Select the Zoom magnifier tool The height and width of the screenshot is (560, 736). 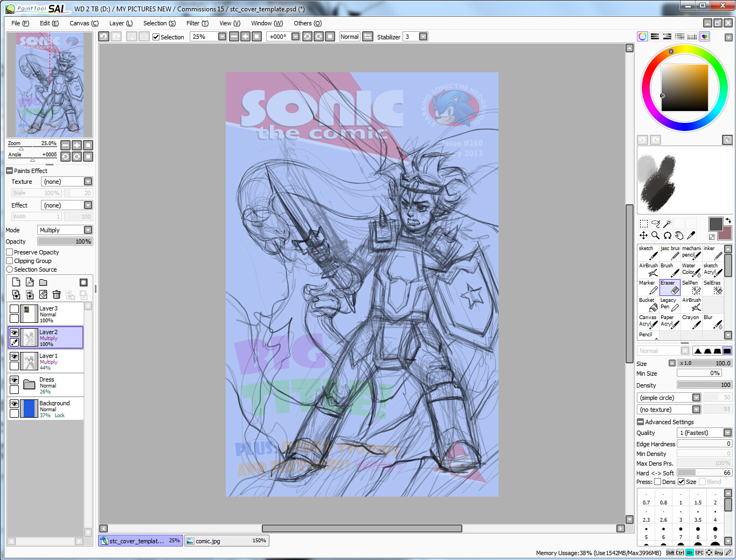coord(655,236)
